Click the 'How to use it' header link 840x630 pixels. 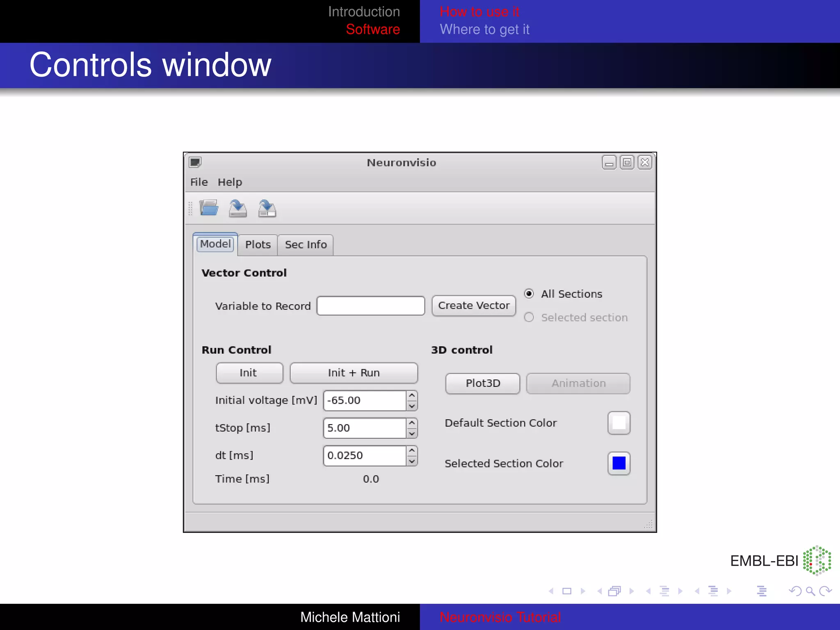pyautogui.click(x=479, y=11)
